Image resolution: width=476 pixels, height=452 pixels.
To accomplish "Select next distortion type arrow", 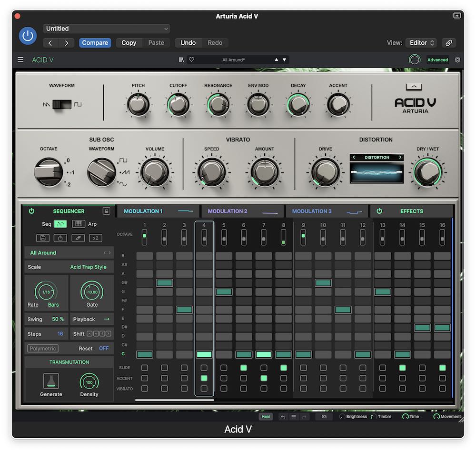I will click(x=400, y=157).
